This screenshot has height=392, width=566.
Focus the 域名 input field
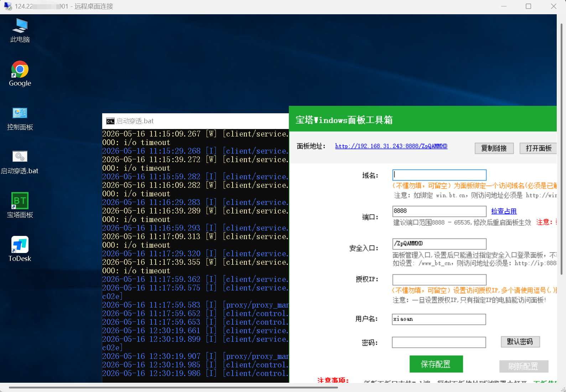[x=439, y=175]
